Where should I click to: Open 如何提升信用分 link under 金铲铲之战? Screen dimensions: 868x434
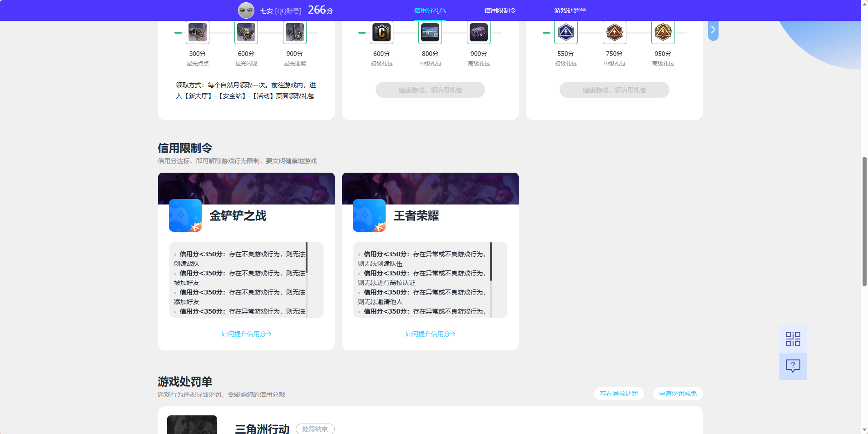click(x=246, y=334)
